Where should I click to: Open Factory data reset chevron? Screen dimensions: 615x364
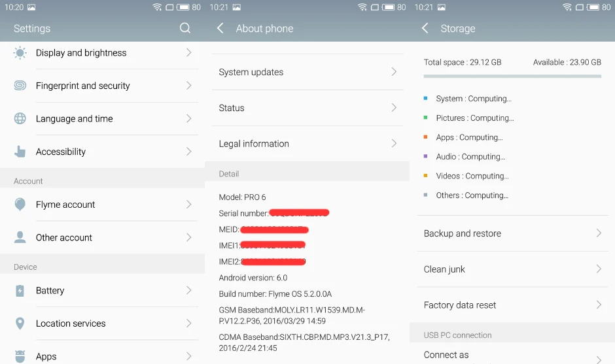click(x=599, y=305)
